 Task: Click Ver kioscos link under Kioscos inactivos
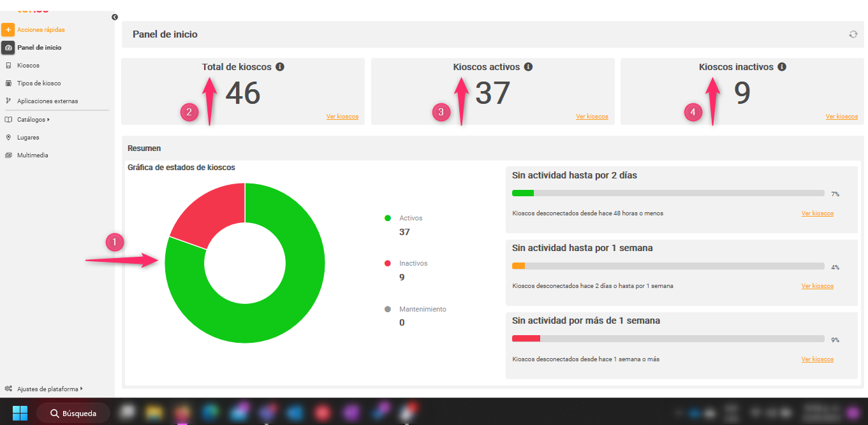click(x=841, y=117)
